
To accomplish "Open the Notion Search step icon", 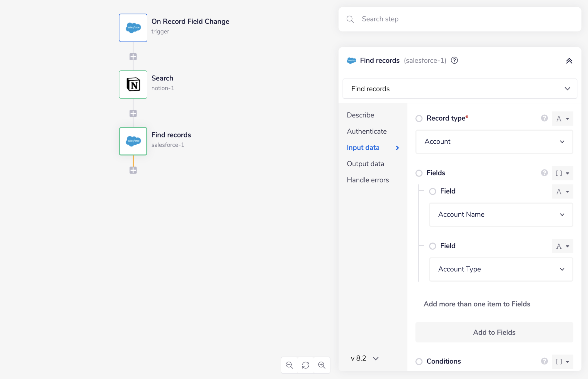I will [x=133, y=84].
